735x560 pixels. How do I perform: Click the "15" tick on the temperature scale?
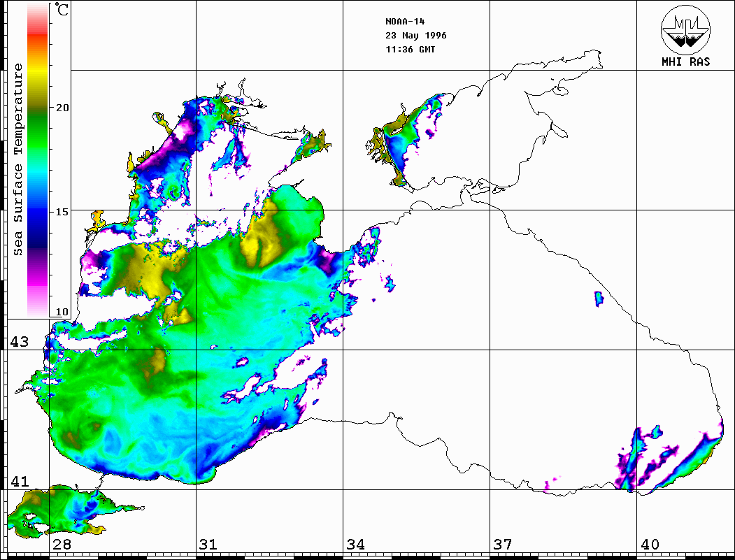click(x=62, y=212)
